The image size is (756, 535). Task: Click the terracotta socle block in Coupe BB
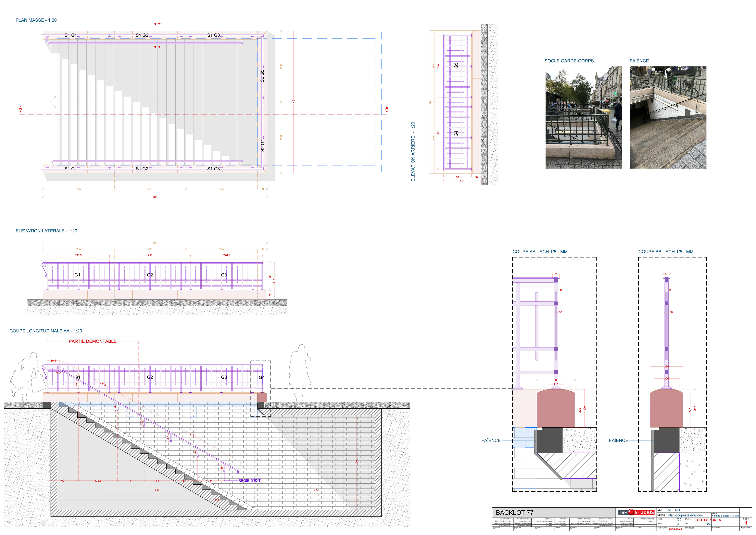(666, 409)
